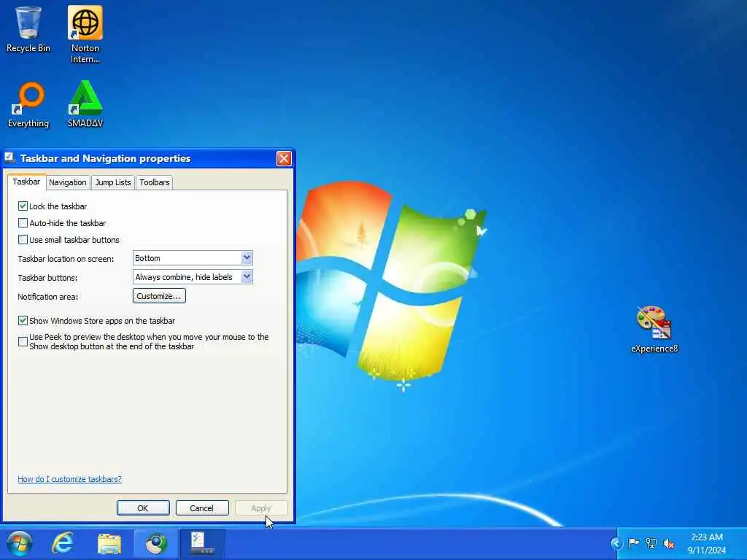Enable Auto-hide the taskbar
The height and width of the screenshot is (560, 747).
tap(23, 223)
